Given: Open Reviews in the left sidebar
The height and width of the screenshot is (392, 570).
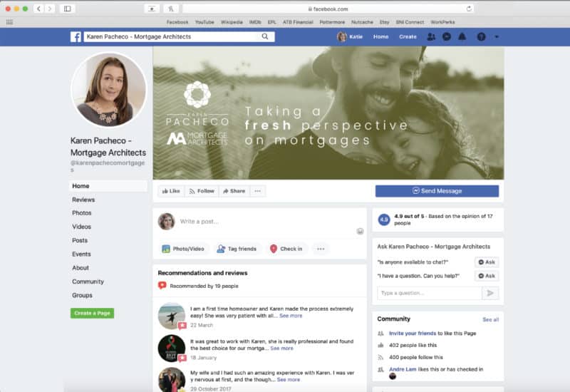Looking at the screenshot, I should 83,200.
